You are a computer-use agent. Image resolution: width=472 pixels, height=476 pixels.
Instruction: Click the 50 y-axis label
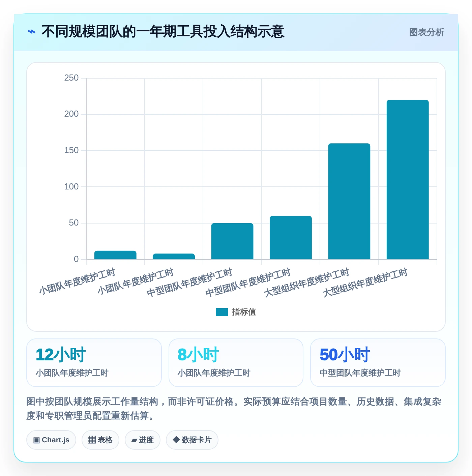(73, 223)
